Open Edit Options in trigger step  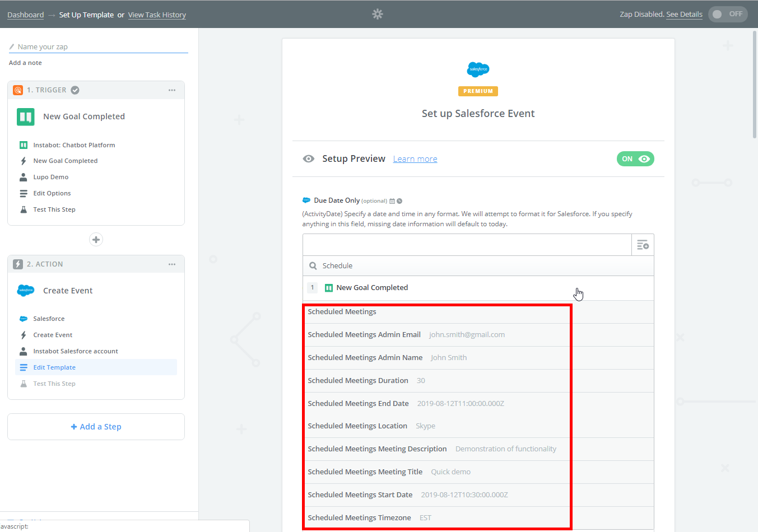point(52,193)
